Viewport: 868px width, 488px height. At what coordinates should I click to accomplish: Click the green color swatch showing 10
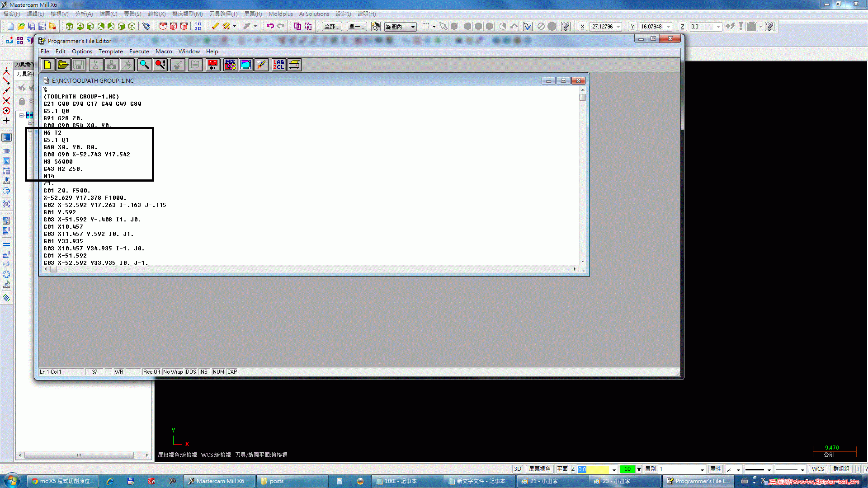pos(627,469)
